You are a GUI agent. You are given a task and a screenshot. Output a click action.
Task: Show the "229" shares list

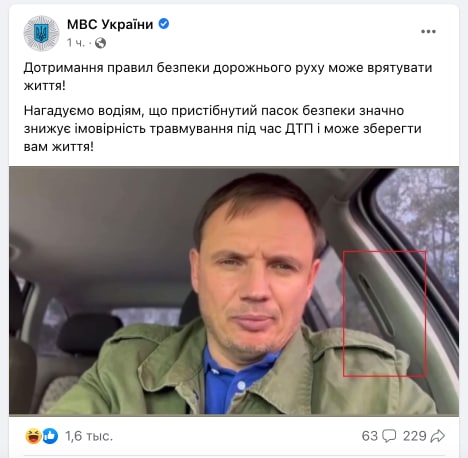pyautogui.click(x=414, y=436)
